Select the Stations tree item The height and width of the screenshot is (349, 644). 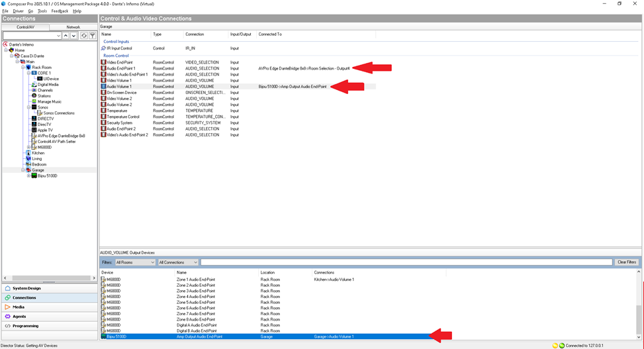point(44,96)
